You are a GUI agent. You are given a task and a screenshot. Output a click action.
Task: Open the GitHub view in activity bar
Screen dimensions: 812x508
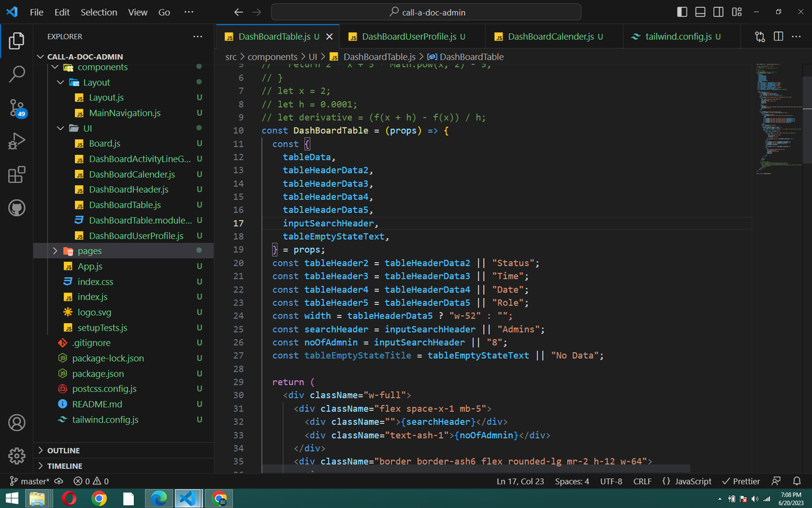coord(17,208)
